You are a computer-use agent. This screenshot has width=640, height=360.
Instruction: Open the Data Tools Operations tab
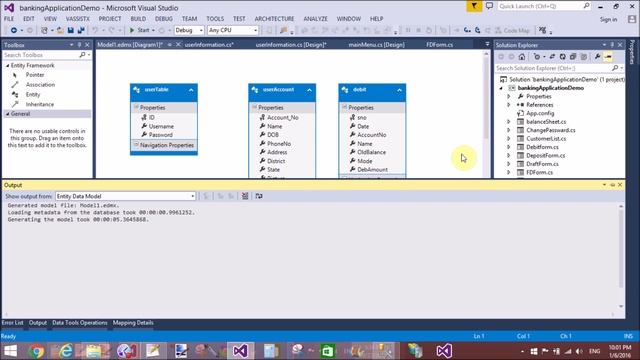tap(80, 323)
